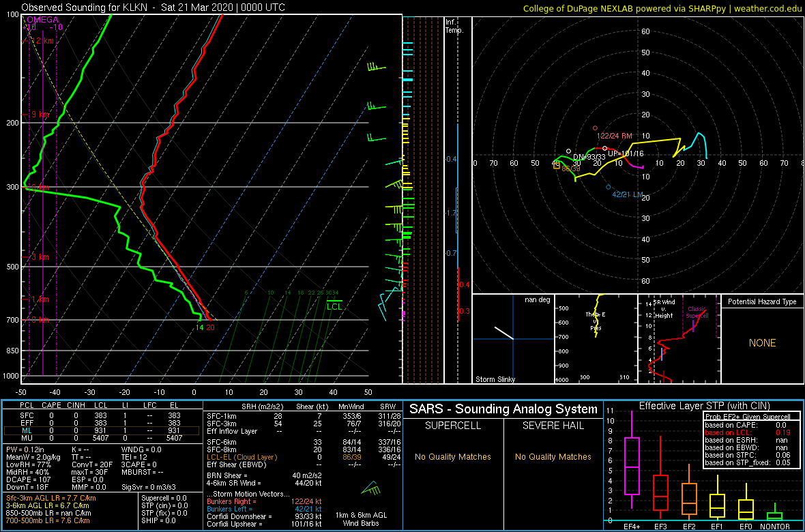The width and height of the screenshot is (805, 532).
Task: Click the 'ConvT = 20F' value
Action: [92, 464]
